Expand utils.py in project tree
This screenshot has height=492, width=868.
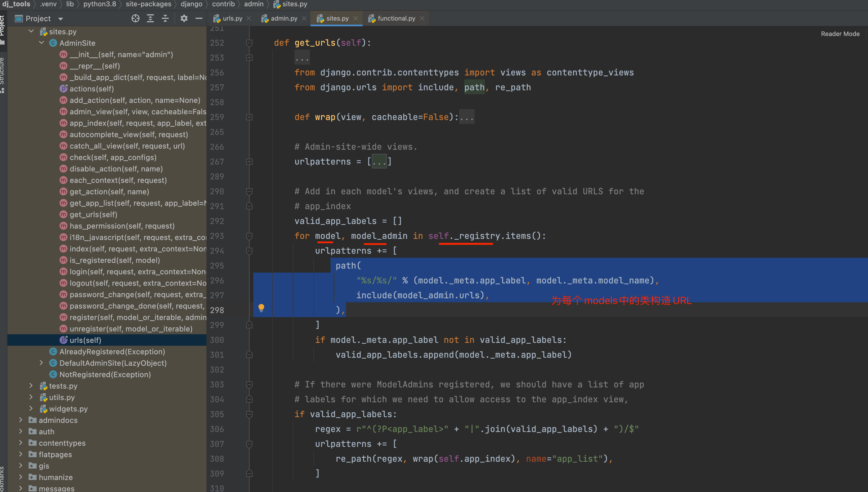[x=31, y=397]
